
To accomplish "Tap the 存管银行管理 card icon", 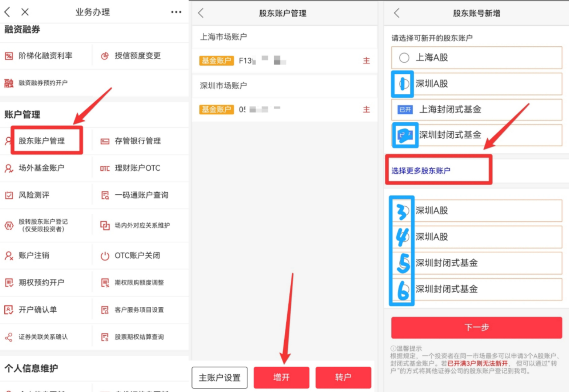I will pos(105,141).
